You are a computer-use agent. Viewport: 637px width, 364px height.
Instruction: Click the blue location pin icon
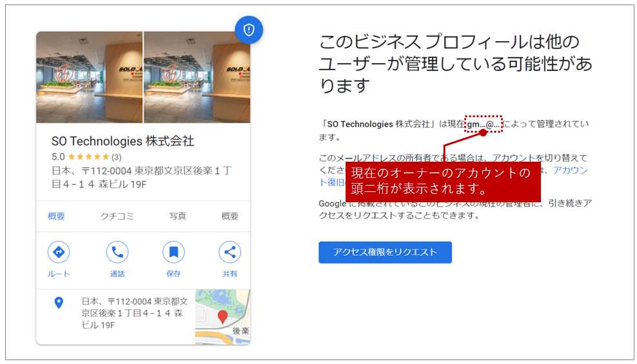pos(59,303)
